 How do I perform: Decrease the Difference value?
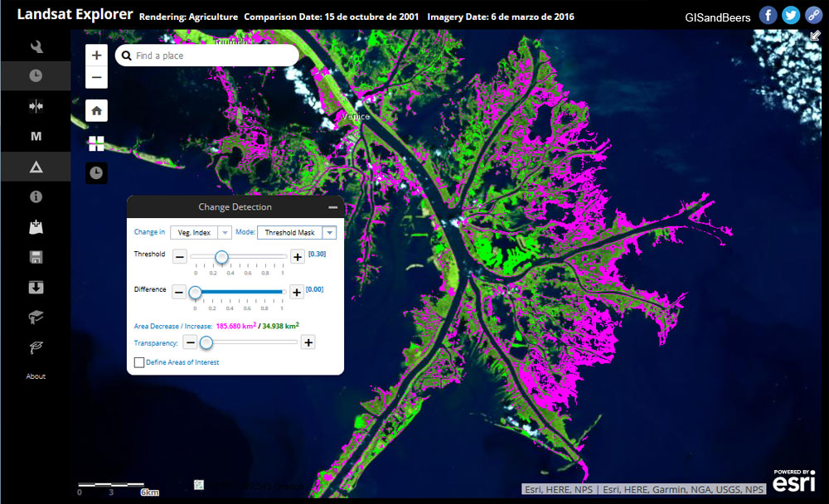(179, 293)
